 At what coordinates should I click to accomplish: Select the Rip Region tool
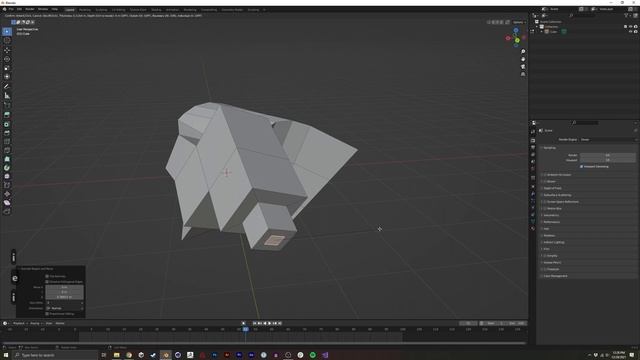tap(7, 211)
